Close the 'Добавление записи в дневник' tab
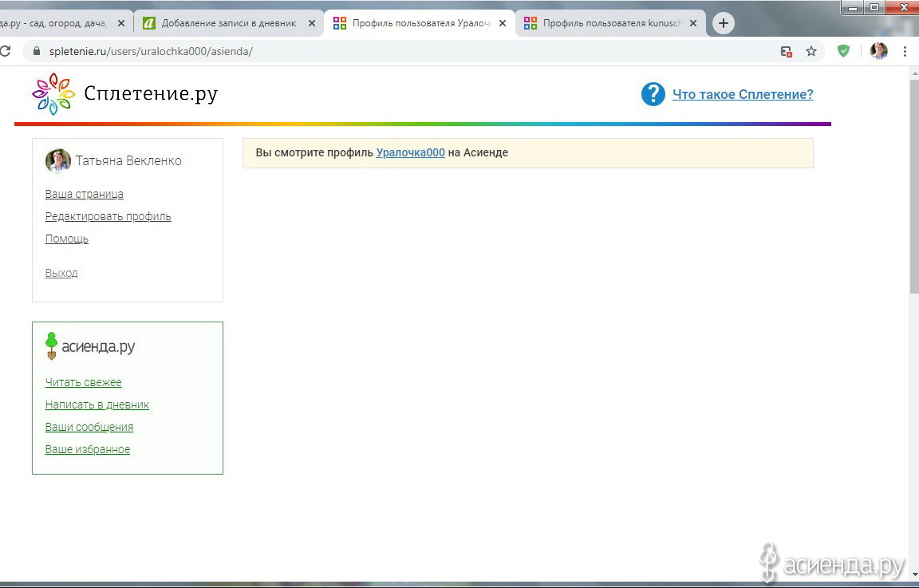Viewport: 919px width, 588px height. tap(312, 23)
